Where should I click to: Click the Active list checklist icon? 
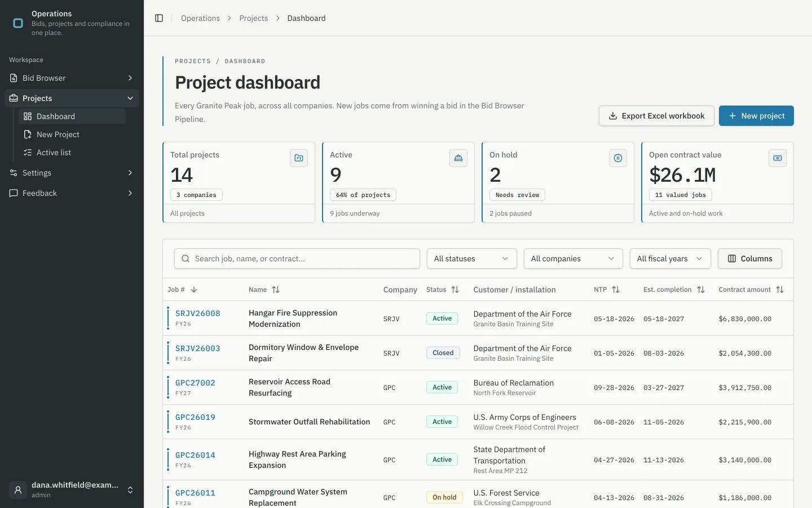[28, 152]
